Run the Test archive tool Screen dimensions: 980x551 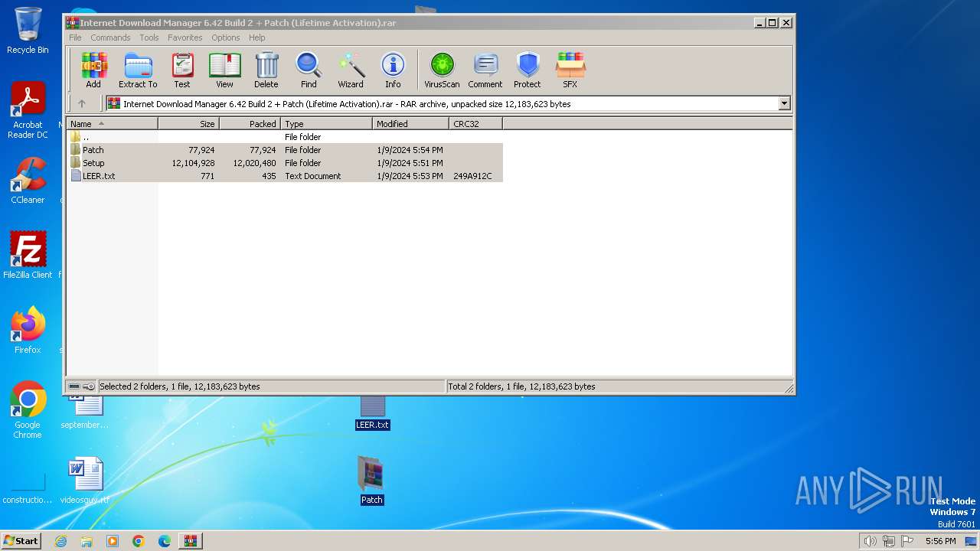pos(182,70)
